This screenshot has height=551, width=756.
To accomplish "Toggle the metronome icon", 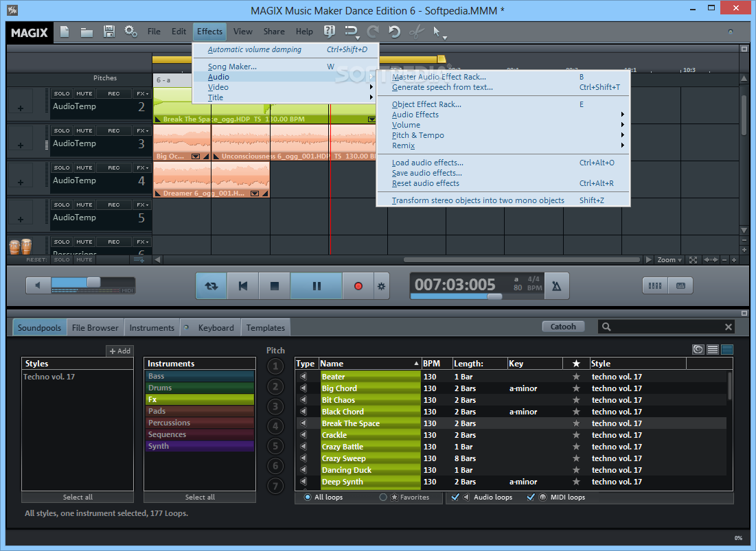I will (x=556, y=286).
